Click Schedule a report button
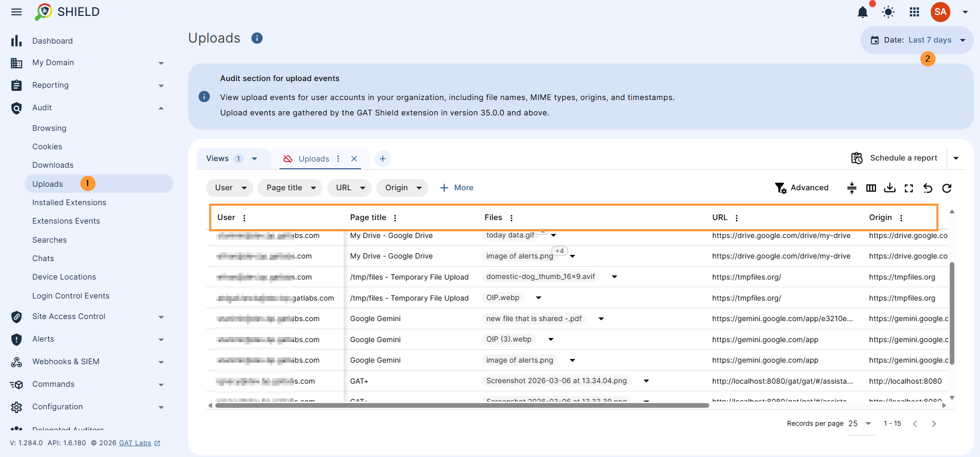The image size is (980, 457). pyautogui.click(x=894, y=158)
